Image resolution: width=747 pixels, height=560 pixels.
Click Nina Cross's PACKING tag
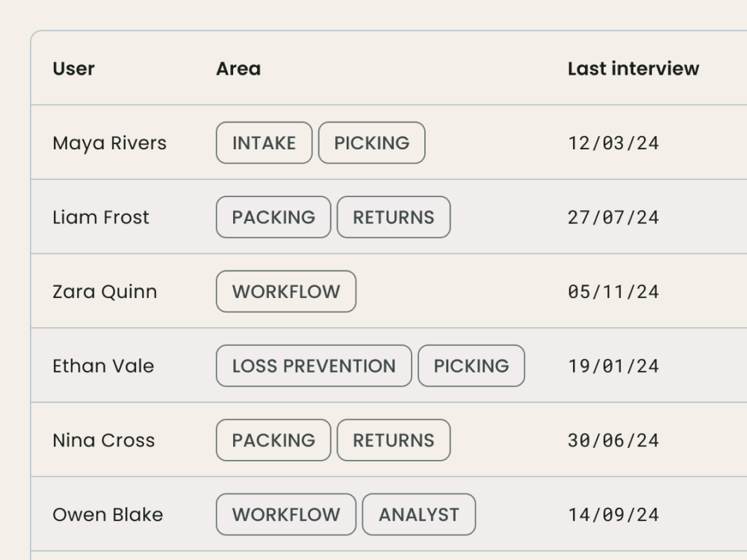click(273, 441)
